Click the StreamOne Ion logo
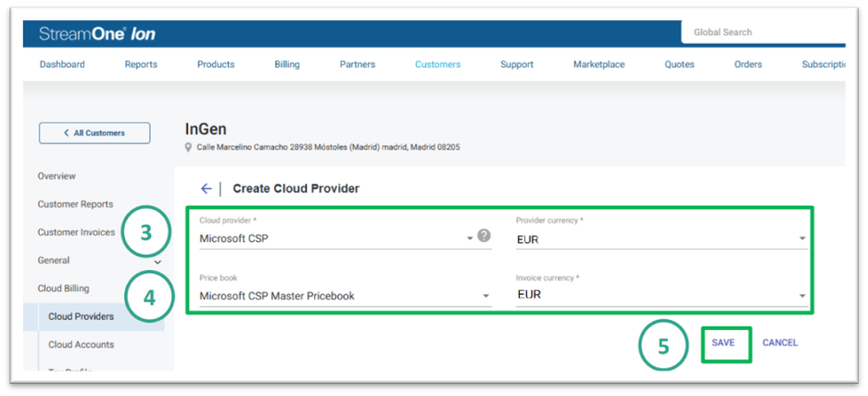This screenshot has height=396, width=868. 97,34
